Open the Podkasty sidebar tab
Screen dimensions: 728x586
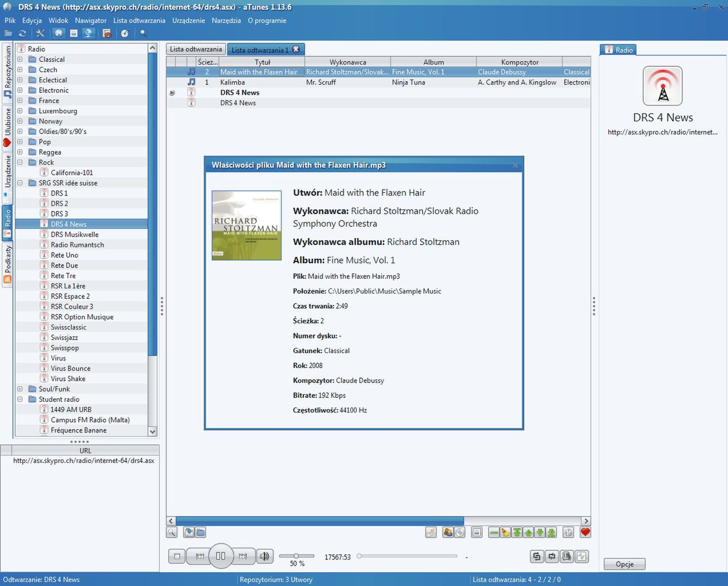7,265
